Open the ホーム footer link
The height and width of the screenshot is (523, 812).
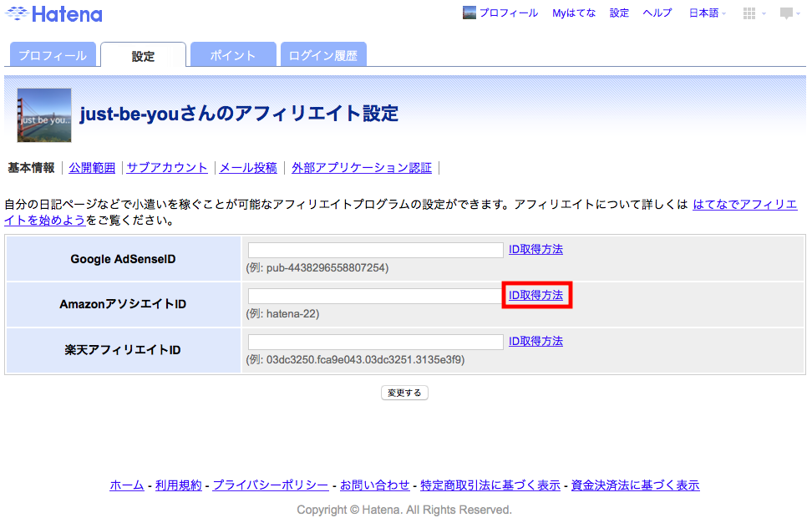[127, 485]
